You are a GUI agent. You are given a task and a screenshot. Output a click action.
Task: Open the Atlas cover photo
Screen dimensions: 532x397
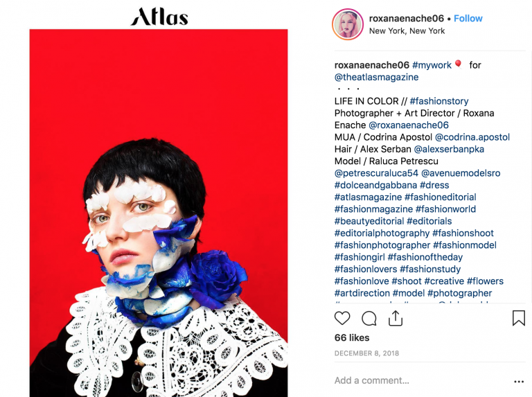tap(159, 213)
